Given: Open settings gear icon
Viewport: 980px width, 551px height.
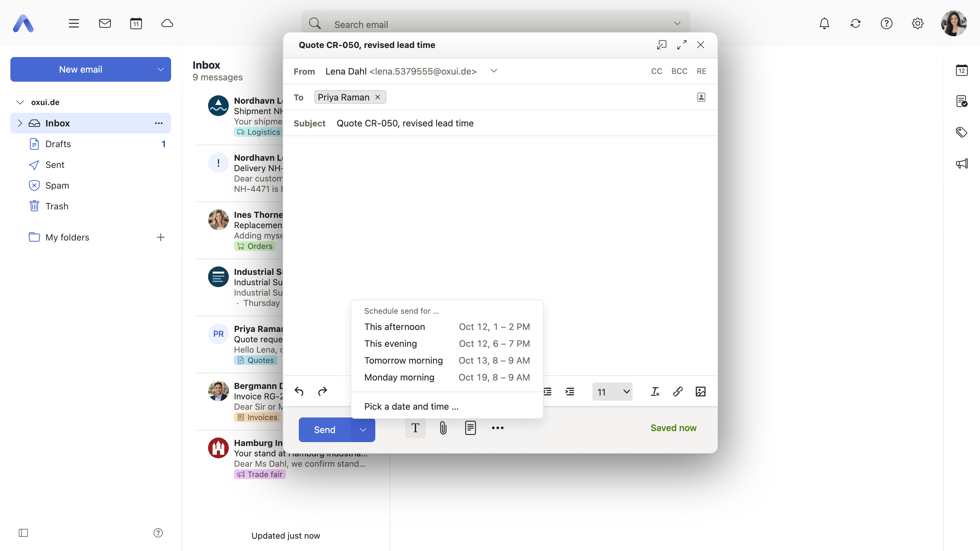Looking at the screenshot, I should pos(917,24).
